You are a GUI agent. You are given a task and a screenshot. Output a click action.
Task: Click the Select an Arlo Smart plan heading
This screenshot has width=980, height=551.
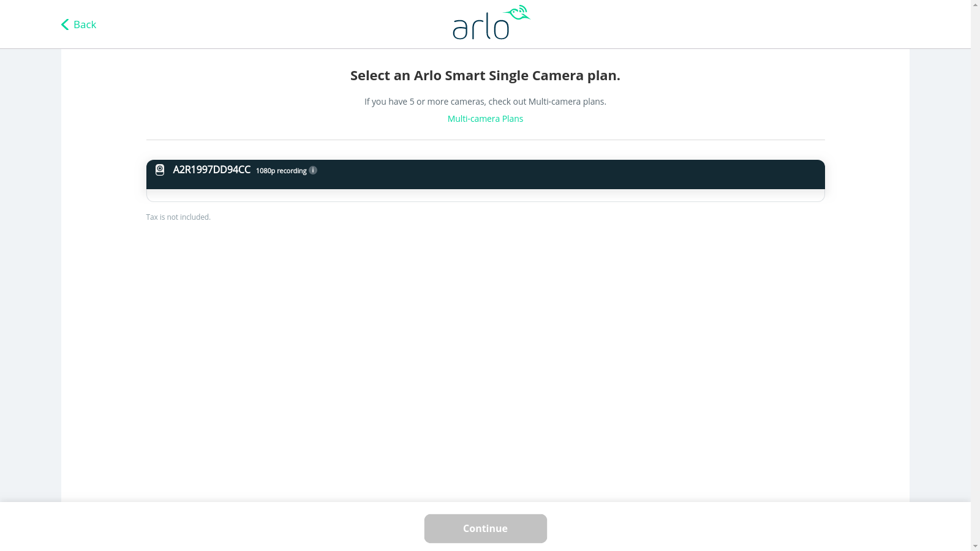485,75
